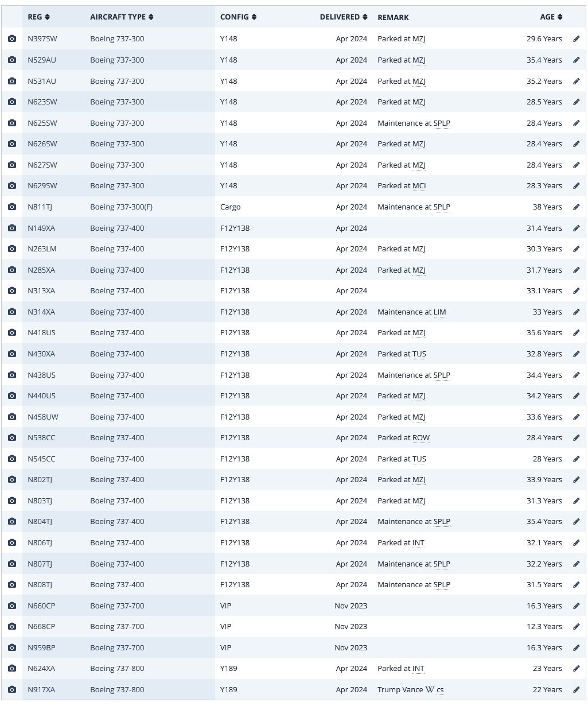This screenshot has width=588, height=706.
Task: Sort table by AGE column header
Action: (551, 17)
